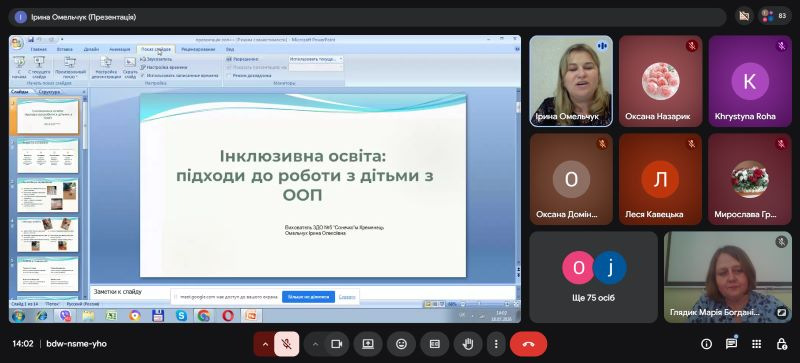The image size is (800, 363).
Task: Open the activities grid icon
Action: 756,344
